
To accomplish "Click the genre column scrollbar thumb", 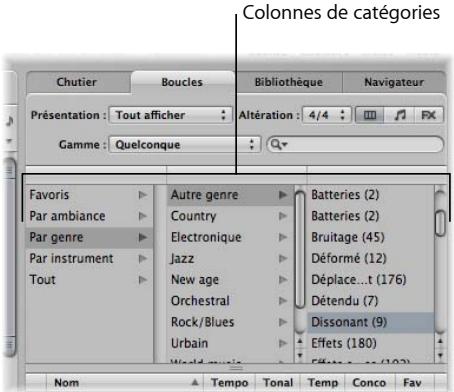I will 300,250.
